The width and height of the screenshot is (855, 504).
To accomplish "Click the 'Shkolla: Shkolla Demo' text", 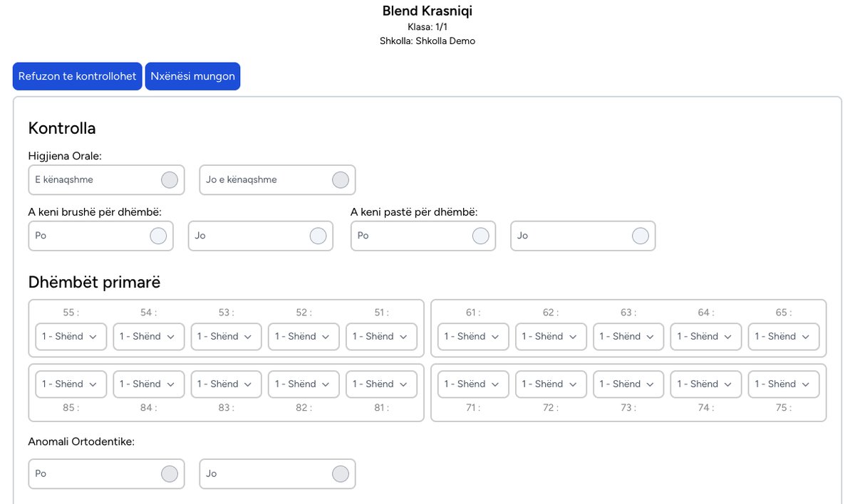I will click(x=427, y=41).
